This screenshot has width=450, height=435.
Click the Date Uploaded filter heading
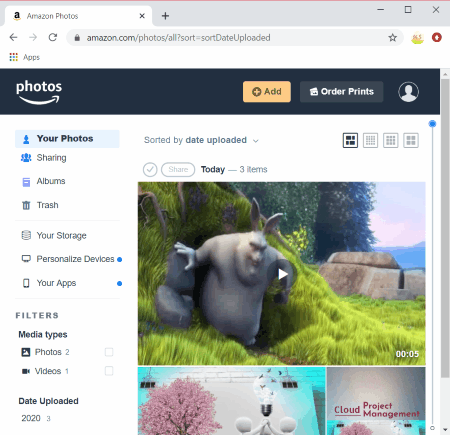(x=48, y=401)
